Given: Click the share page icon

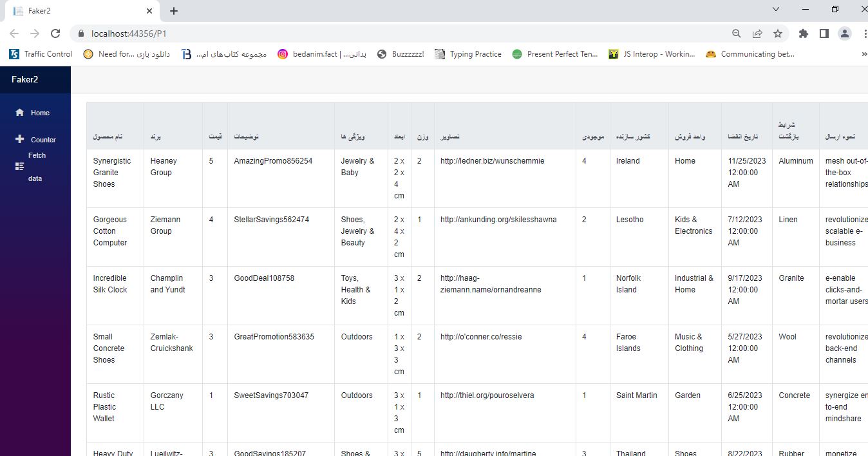Looking at the screenshot, I should coord(757,33).
